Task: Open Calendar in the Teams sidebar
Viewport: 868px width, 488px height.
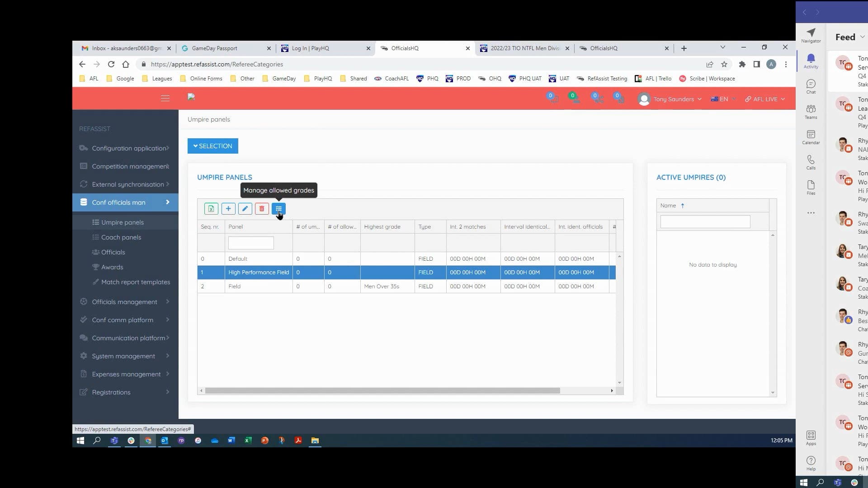Action: click(x=811, y=137)
